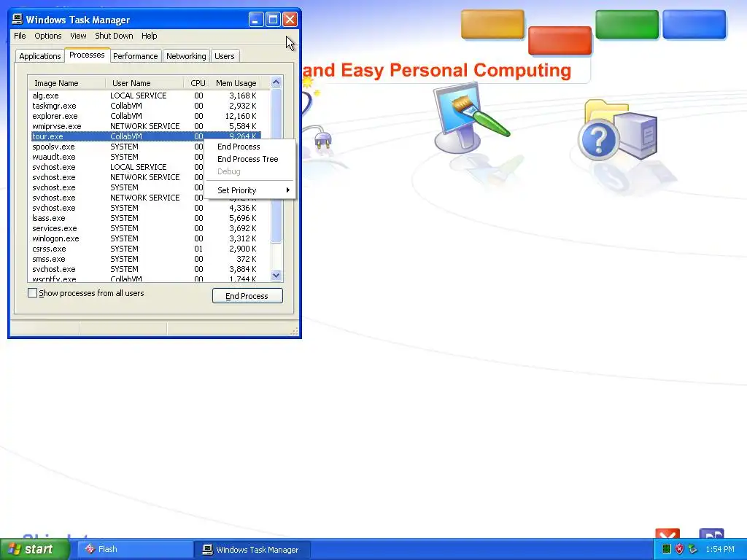Viewport: 747px width, 560px height.
Task: Click the red X button in the tour corner
Action: coord(667,534)
